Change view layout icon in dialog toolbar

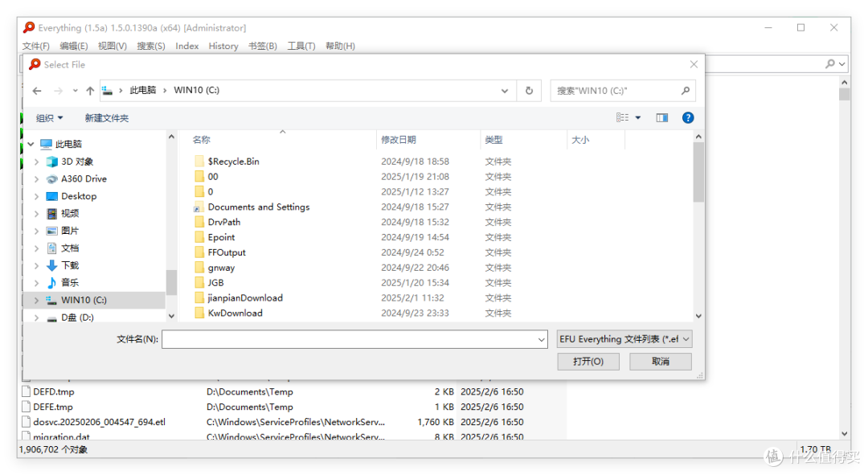(622, 117)
